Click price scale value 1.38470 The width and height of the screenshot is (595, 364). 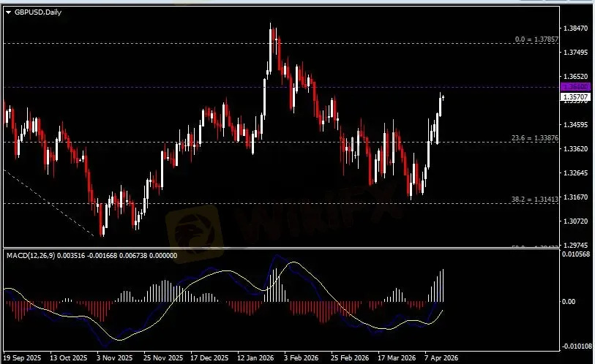click(576, 28)
